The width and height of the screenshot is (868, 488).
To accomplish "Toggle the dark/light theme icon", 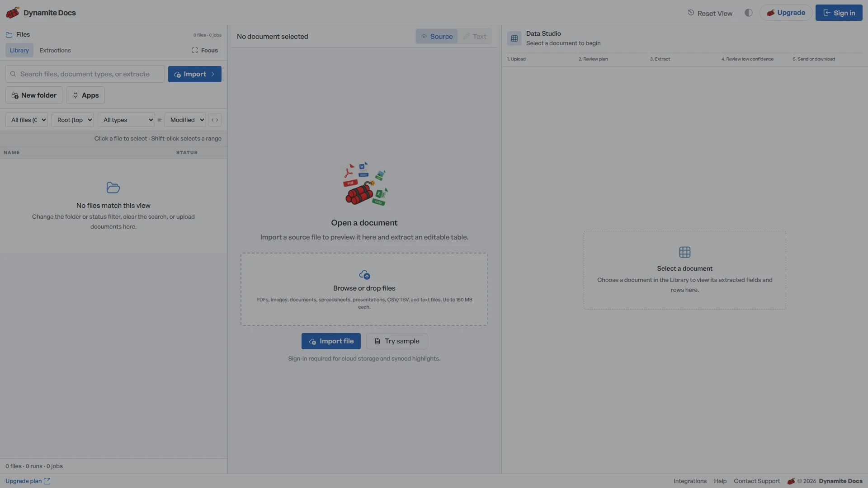I will (749, 13).
